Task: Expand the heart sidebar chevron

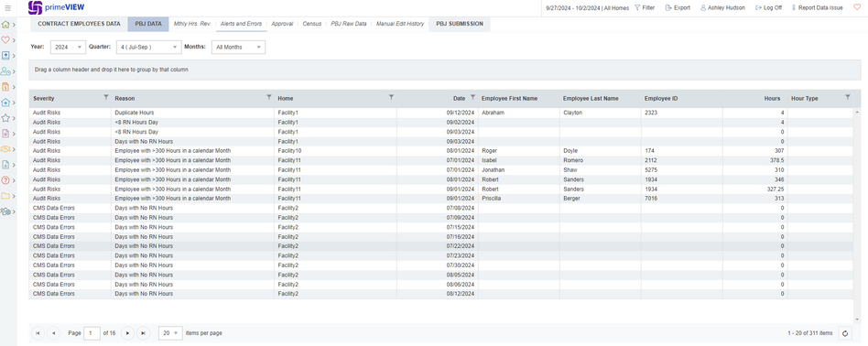Action: coord(14,40)
